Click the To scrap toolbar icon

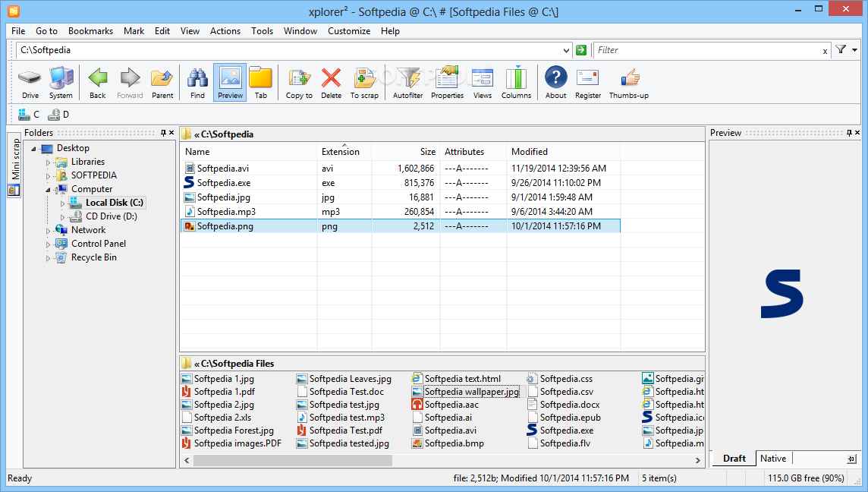364,83
